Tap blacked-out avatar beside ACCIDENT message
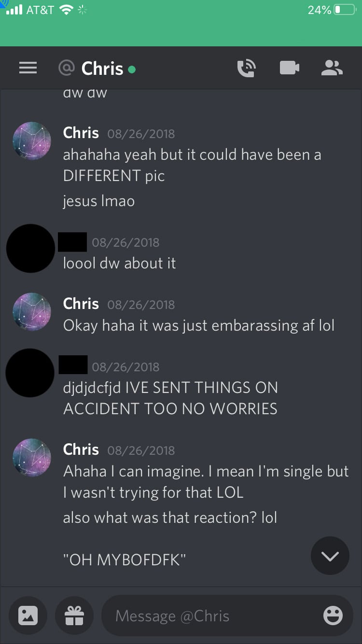The image size is (362, 644). 30,373
